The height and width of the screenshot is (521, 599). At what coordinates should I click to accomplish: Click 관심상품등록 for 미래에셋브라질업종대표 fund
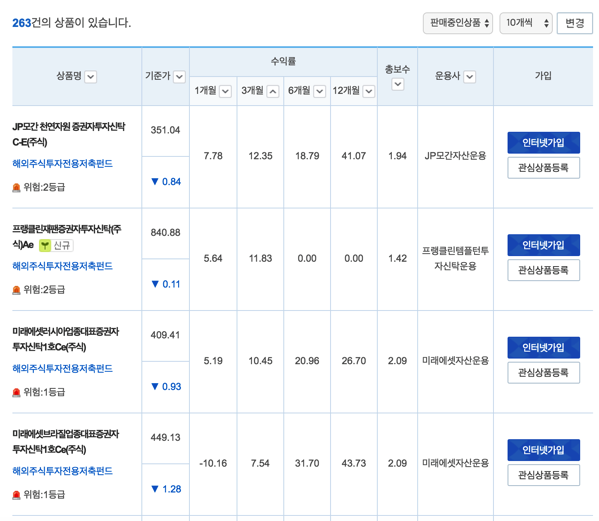[x=543, y=475]
